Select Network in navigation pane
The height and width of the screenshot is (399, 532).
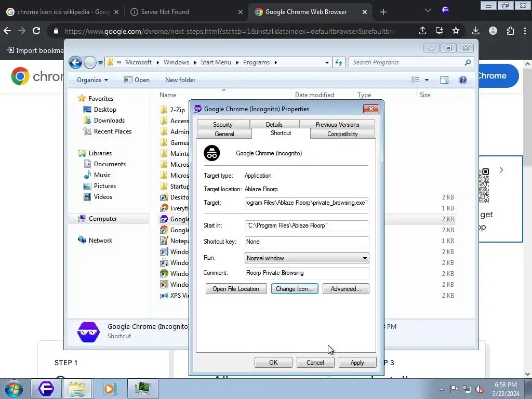[x=96, y=240]
